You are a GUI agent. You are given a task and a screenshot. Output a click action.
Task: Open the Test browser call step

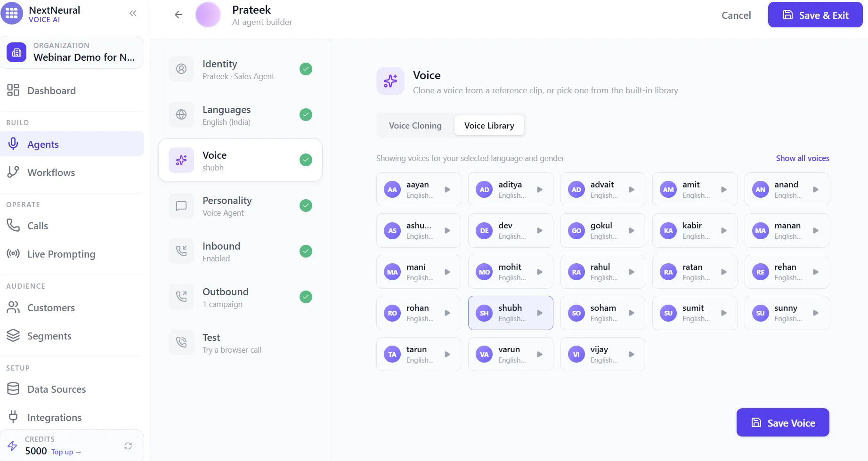click(x=240, y=343)
